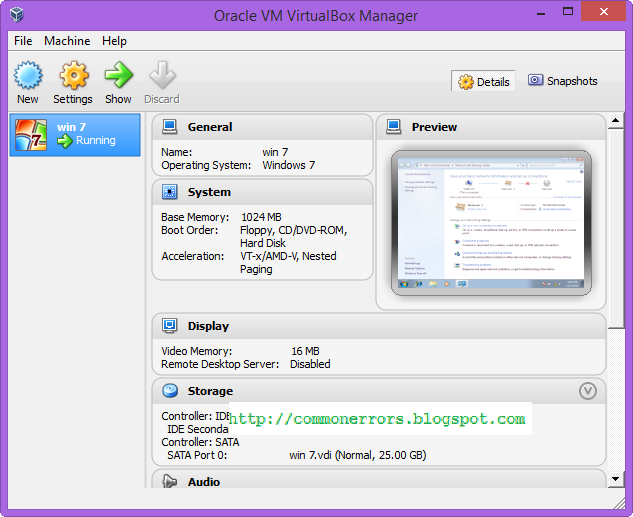
Task: Click the SATA Port 0 label
Action: coord(197,455)
